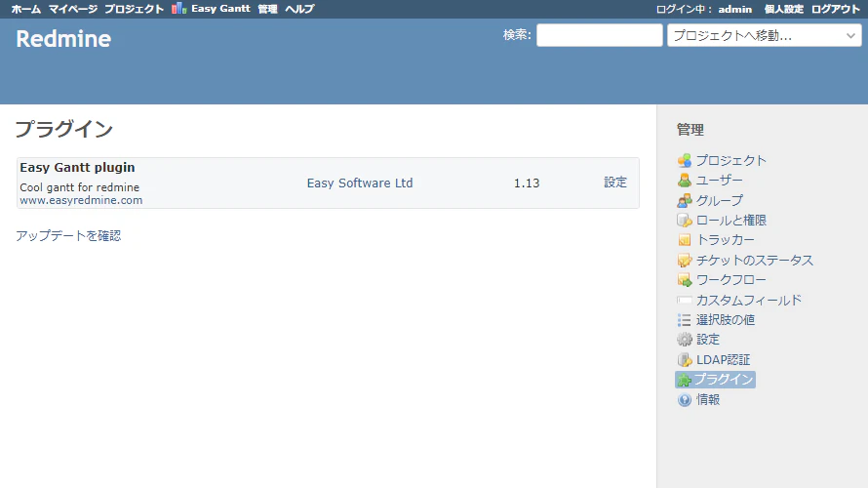
Task: Open 管理 in top menu
Action: click(267, 9)
